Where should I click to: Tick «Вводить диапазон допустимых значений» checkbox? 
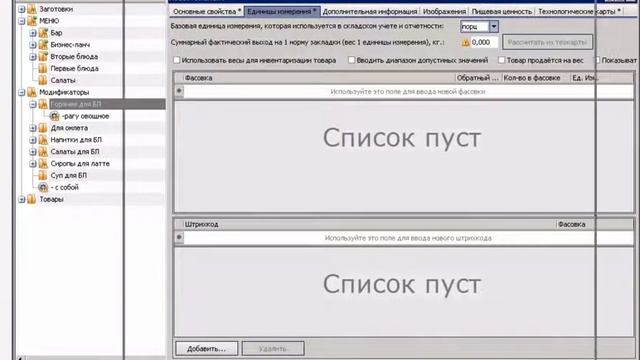coord(351,60)
